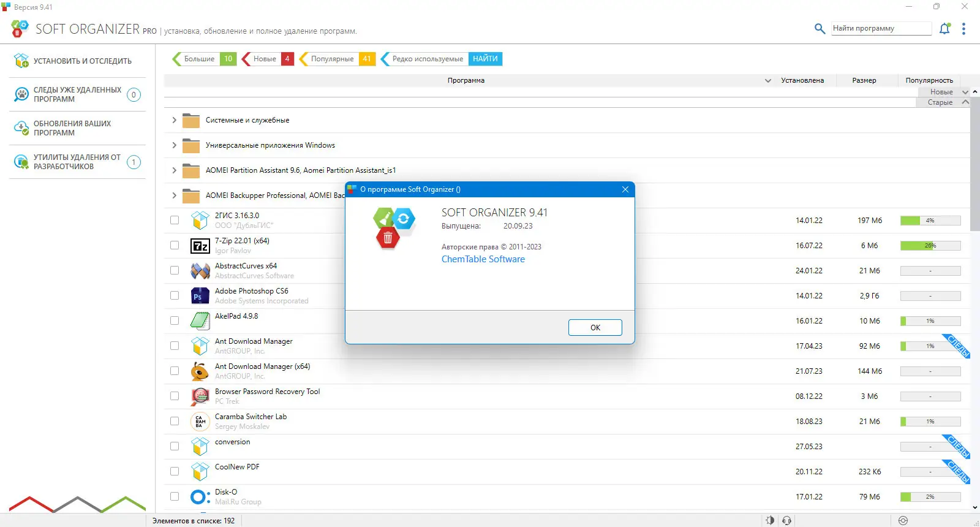This screenshot has width=980, height=527.
Task: Check the box for 7-Zip 22.01
Action: pos(175,245)
